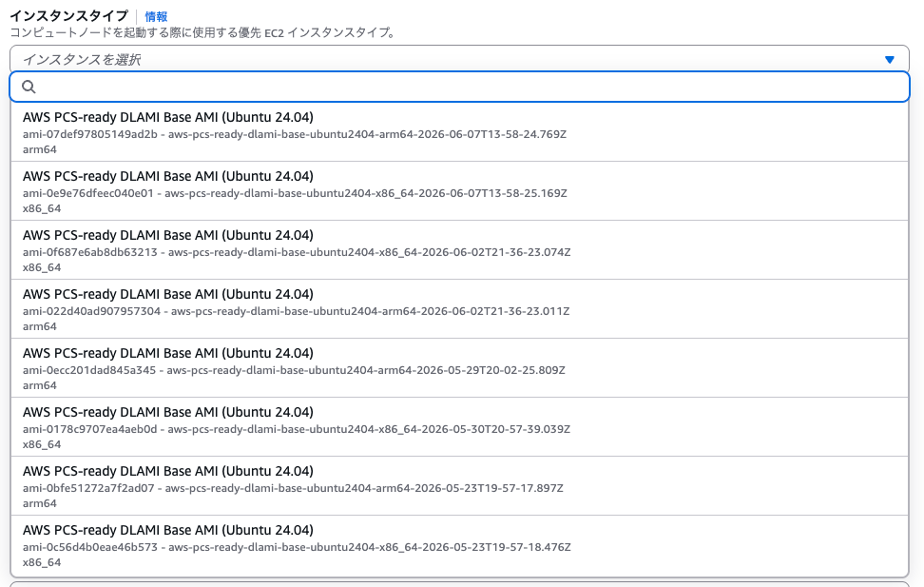Choose AMI ami-0bfe51272a7f2ad07 arm64 option

[460, 486]
